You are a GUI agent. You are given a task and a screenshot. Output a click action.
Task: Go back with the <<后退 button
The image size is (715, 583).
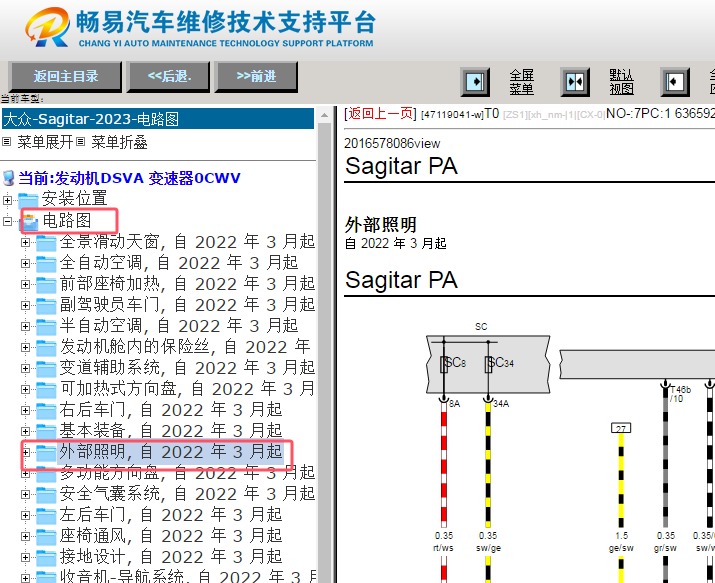coord(168,76)
